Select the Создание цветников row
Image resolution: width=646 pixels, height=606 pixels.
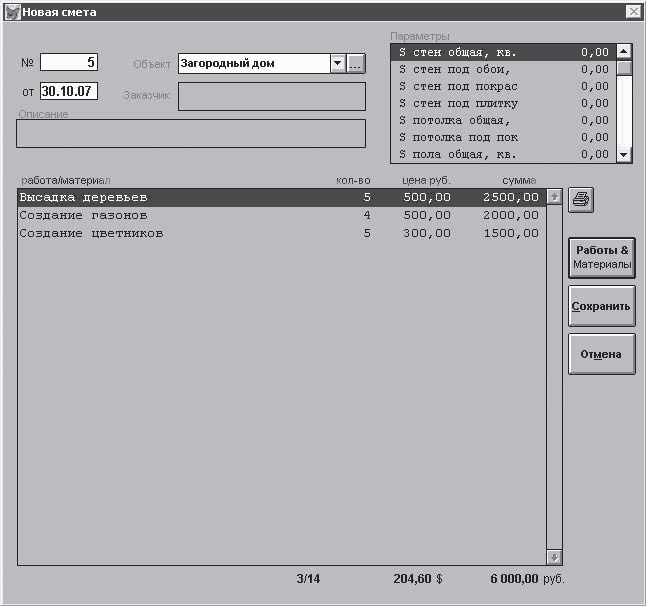pos(280,233)
